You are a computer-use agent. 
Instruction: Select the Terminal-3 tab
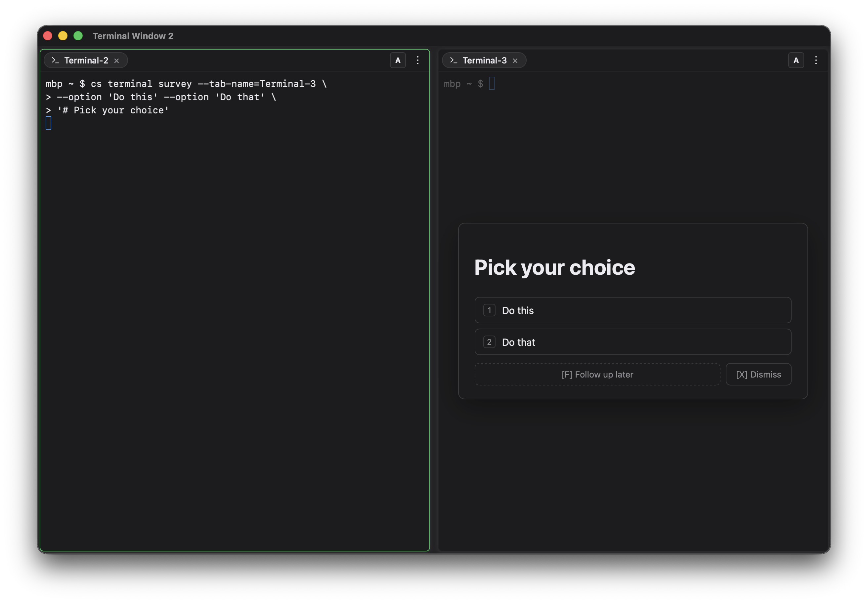[x=484, y=60]
